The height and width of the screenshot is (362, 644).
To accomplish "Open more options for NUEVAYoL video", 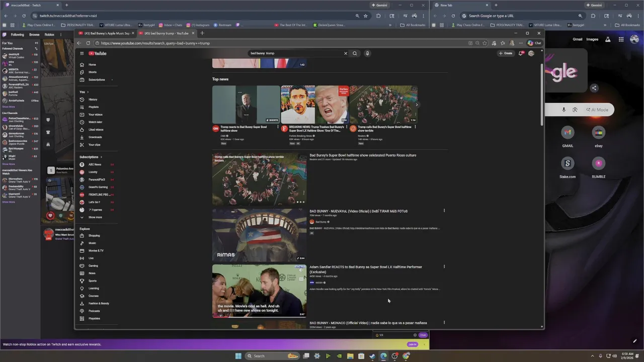I will [444, 211].
